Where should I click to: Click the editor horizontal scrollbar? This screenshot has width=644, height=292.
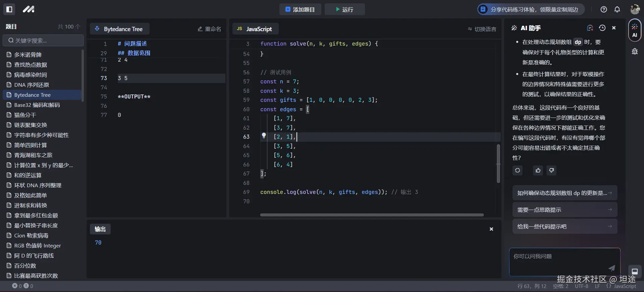click(372, 215)
